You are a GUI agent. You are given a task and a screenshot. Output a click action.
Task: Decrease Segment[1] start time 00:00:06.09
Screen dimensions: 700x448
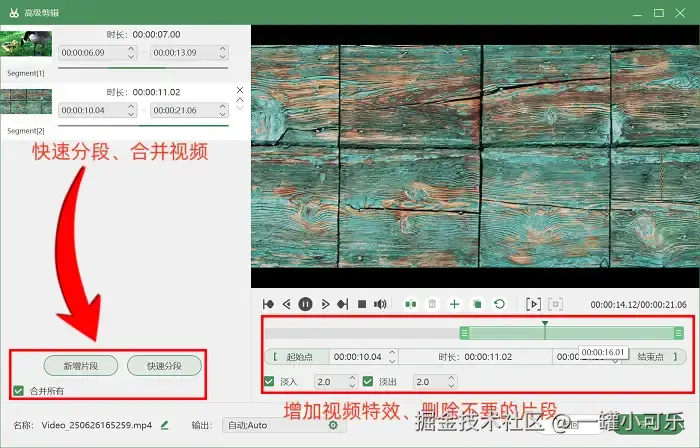131,56
